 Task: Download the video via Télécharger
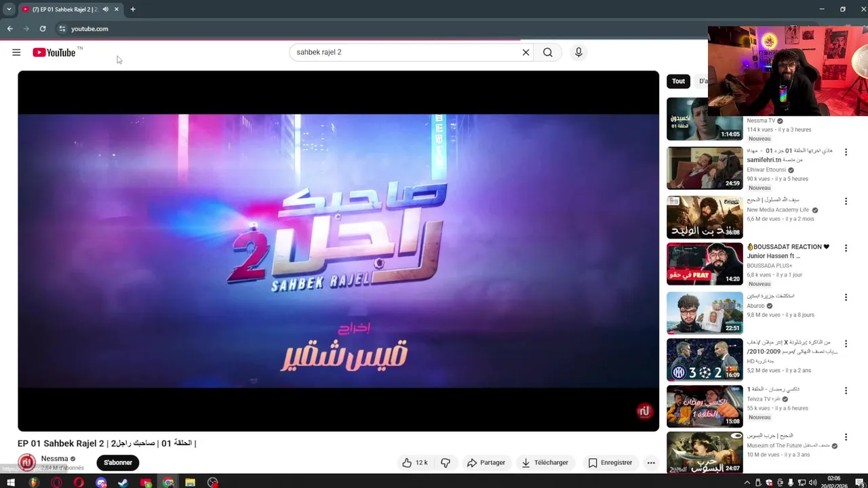click(545, 462)
